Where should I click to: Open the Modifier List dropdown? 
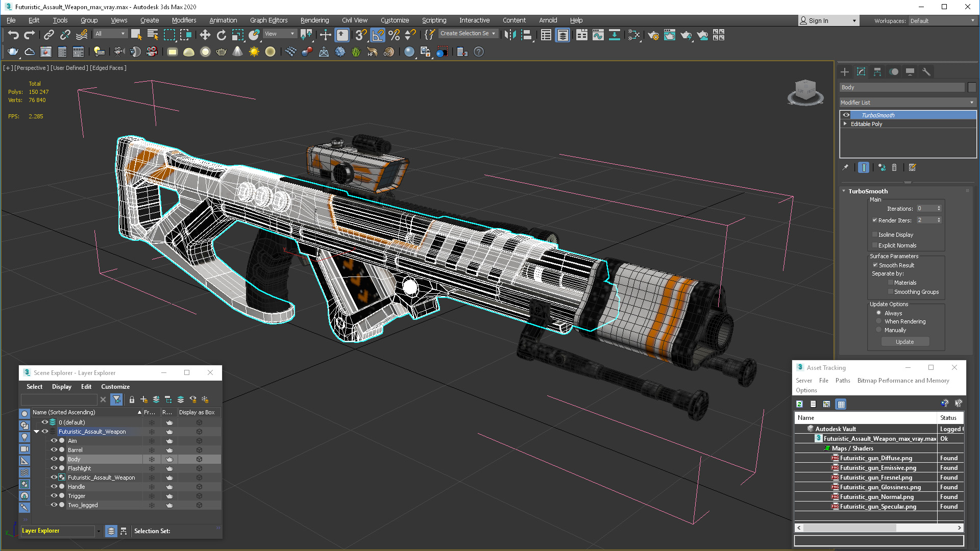pos(908,103)
